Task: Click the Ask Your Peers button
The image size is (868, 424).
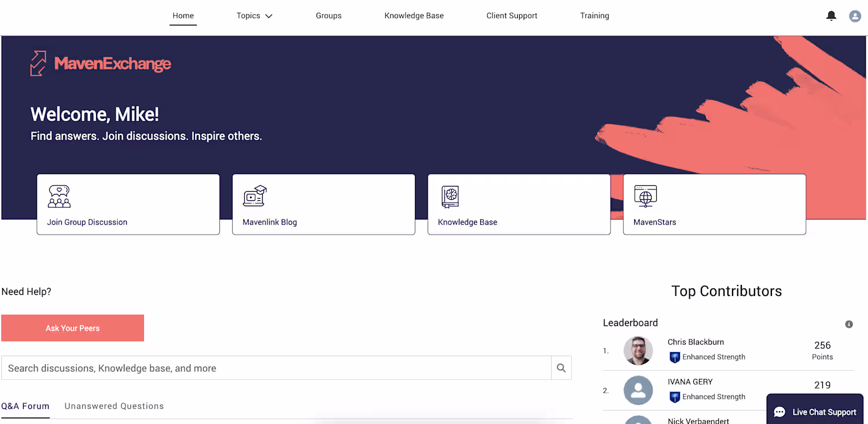Action: pyautogui.click(x=72, y=328)
